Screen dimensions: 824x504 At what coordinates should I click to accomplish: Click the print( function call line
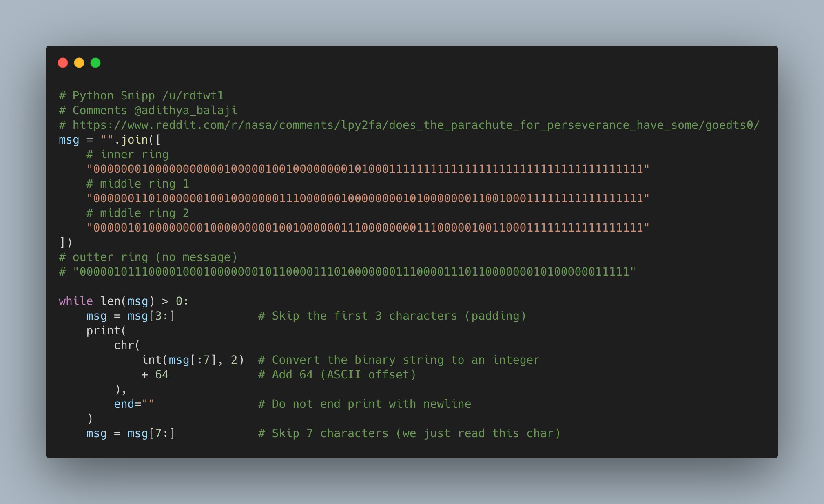point(106,331)
